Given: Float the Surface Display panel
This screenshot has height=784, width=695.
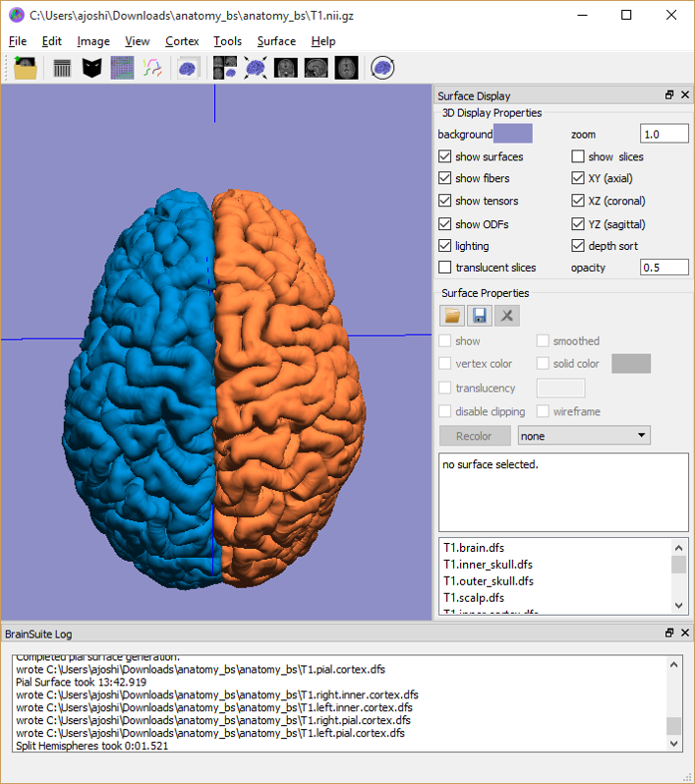Looking at the screenshot, I should (x=669, y=95).
